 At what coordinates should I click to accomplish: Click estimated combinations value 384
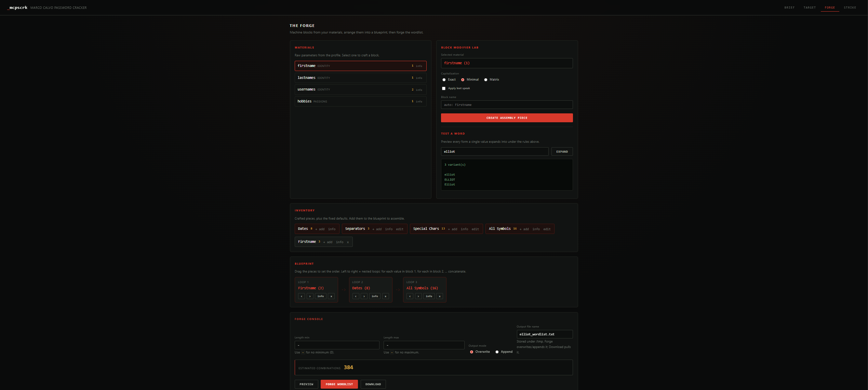(x=348, y=367)
